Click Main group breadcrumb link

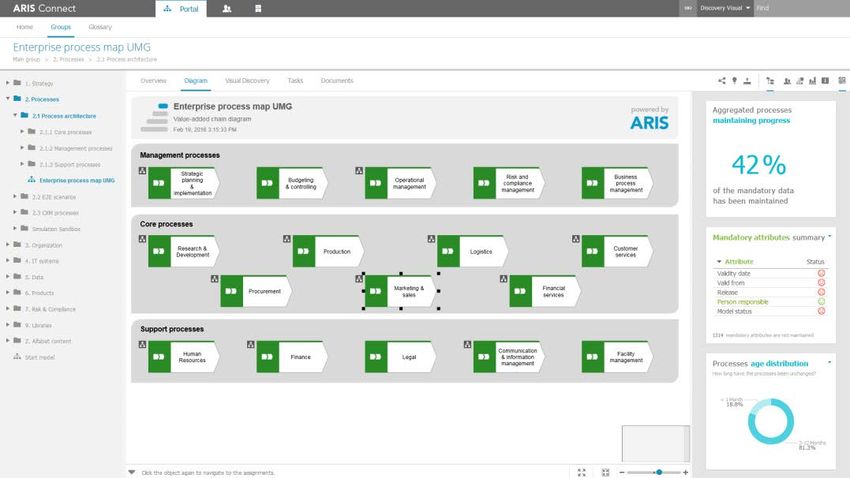pos(26,60)
